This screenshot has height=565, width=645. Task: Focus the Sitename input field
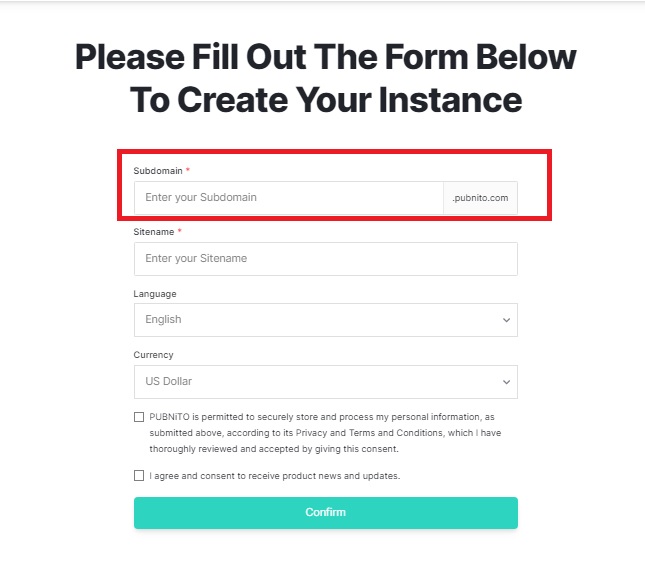tap(325, 259)
